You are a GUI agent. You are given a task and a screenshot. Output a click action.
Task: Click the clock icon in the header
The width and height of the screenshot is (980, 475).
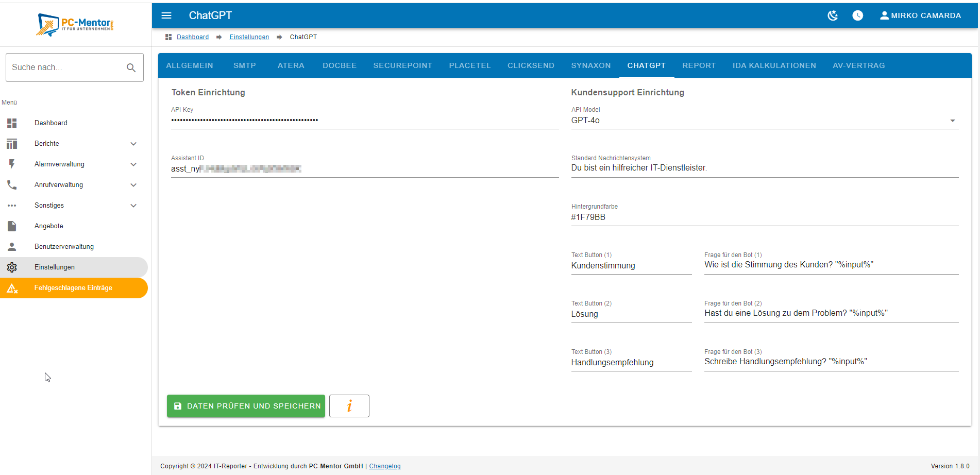pos(858,15)
